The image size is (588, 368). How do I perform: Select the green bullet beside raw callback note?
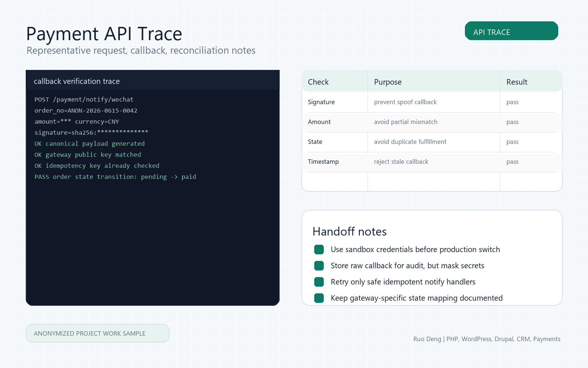(x=319, y=266)
